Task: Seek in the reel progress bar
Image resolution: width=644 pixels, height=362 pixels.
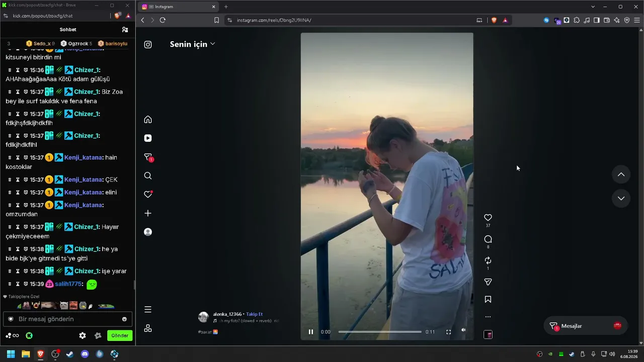Action: (380, 332)
